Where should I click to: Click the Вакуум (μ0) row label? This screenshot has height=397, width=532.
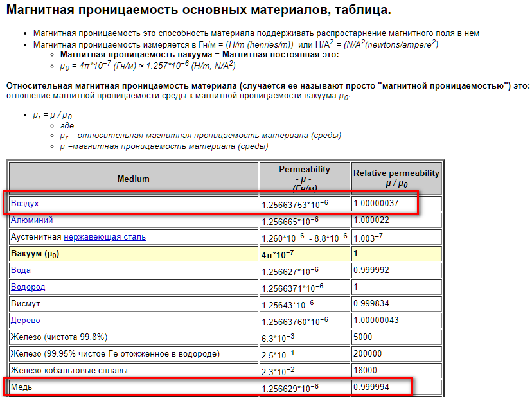(35, 254)
